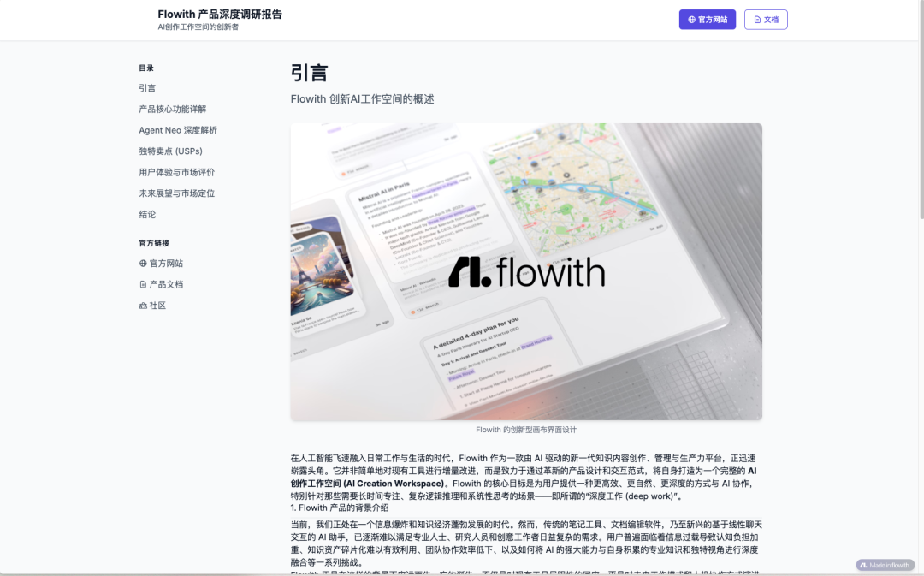
Task: Click the Flowith 产品深度调研报告 title
Action: point(219,14)
